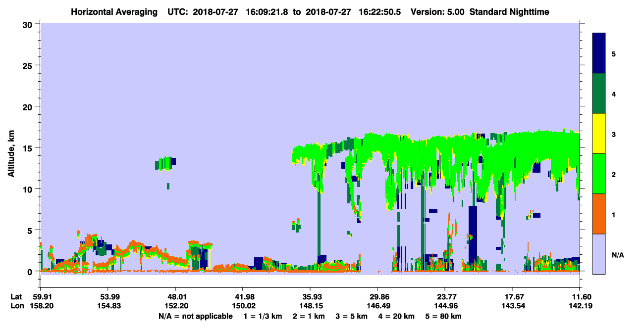Screen dimensions: 644x330
Task: Click the 'Altitude, km' axis label
Action: 11,155
